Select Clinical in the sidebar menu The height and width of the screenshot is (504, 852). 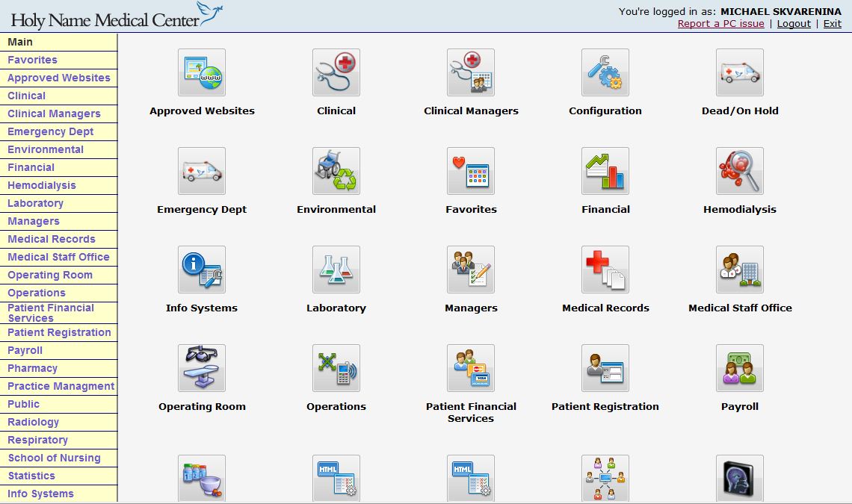[x=59, y=96]
